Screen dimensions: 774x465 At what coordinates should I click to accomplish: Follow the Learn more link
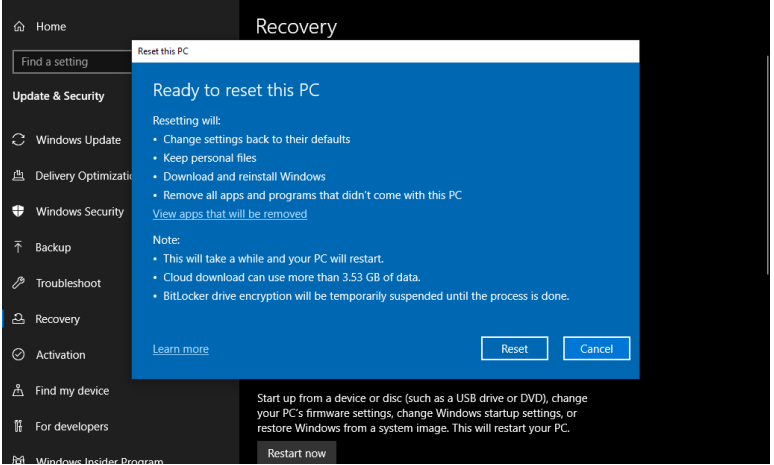[181, 349]
